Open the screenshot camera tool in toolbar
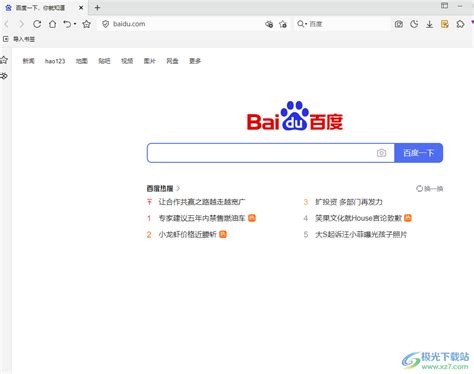Viewport: 474px width, 374px height. coord(399,24)
